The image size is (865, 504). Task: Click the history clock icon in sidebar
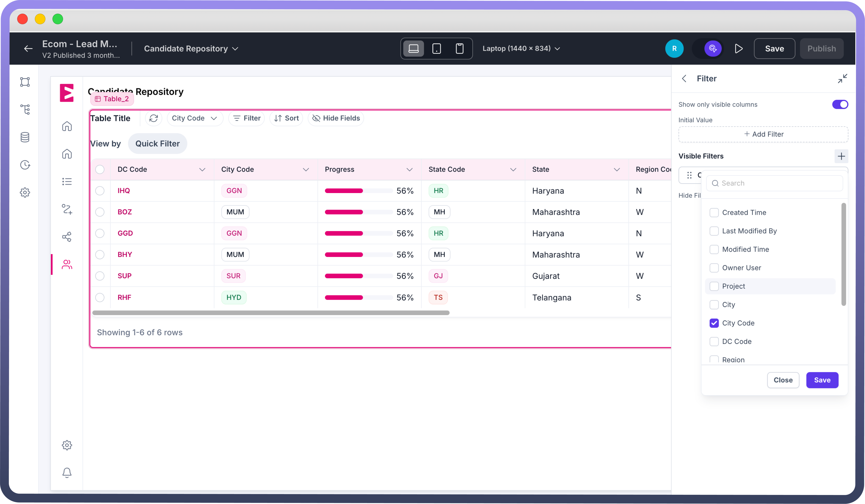(25, 165)
